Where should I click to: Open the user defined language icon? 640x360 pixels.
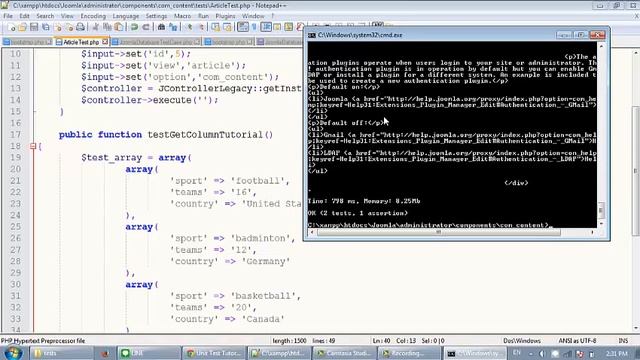tap(277, 27)
